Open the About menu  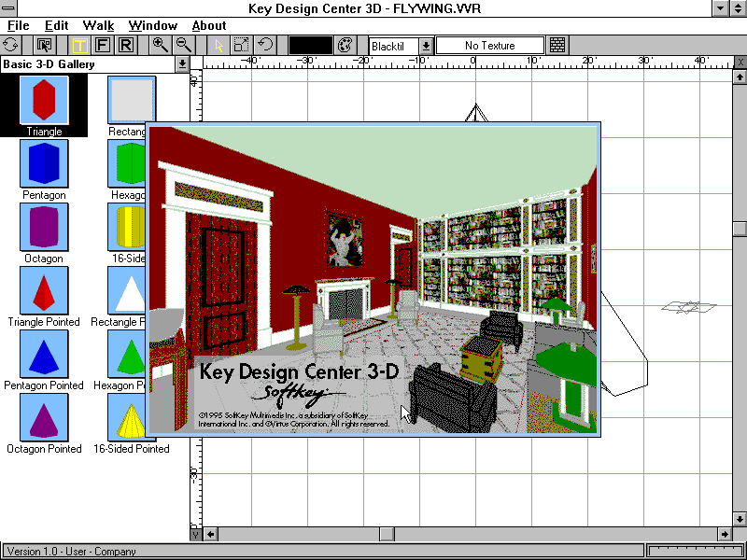tap(209, 26)
